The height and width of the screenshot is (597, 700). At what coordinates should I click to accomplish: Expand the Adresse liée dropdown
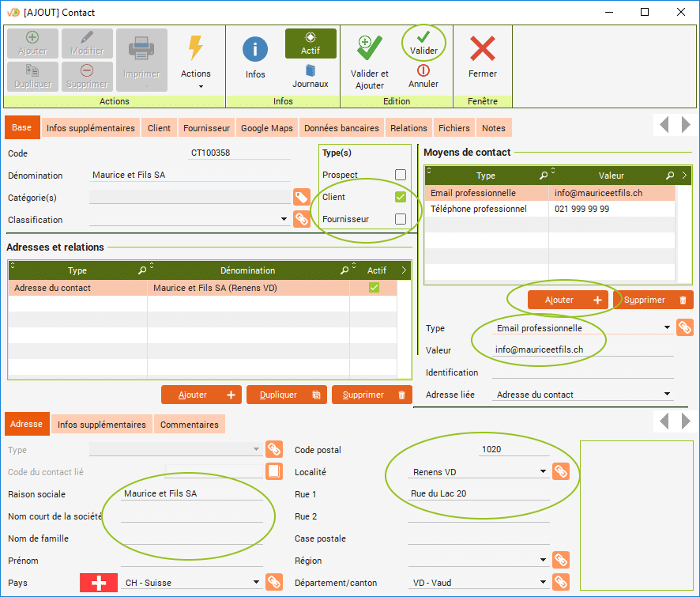coord(668,395)
